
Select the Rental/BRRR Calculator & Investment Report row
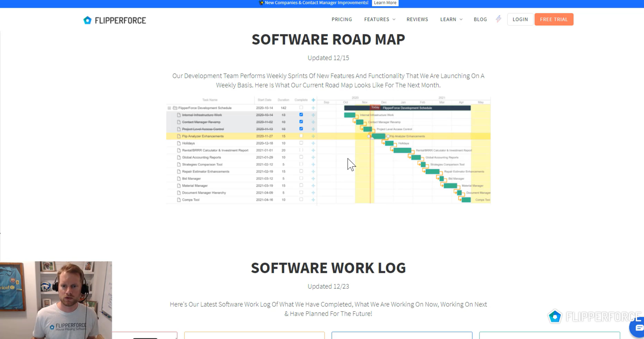(242, 150)
